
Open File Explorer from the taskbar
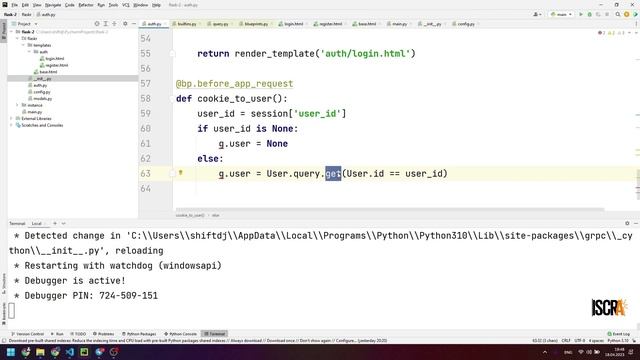click(x=40, y=352)
